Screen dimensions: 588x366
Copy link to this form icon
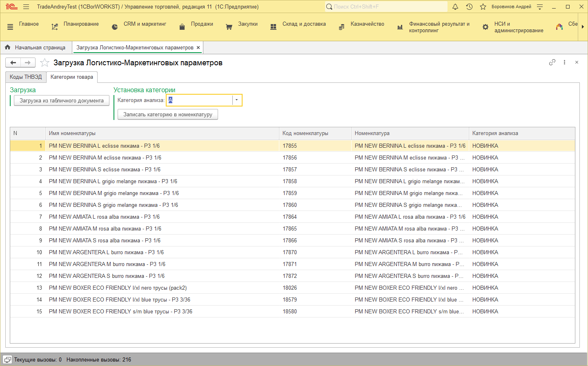[552, 62]
